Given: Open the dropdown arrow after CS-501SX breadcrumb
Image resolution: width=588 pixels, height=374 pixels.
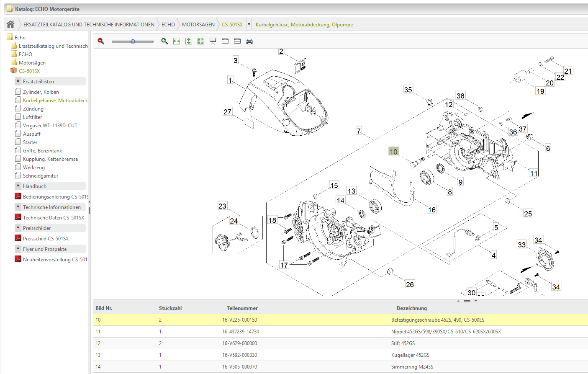Looking at the screenshot, I should (x=249, y=24).
